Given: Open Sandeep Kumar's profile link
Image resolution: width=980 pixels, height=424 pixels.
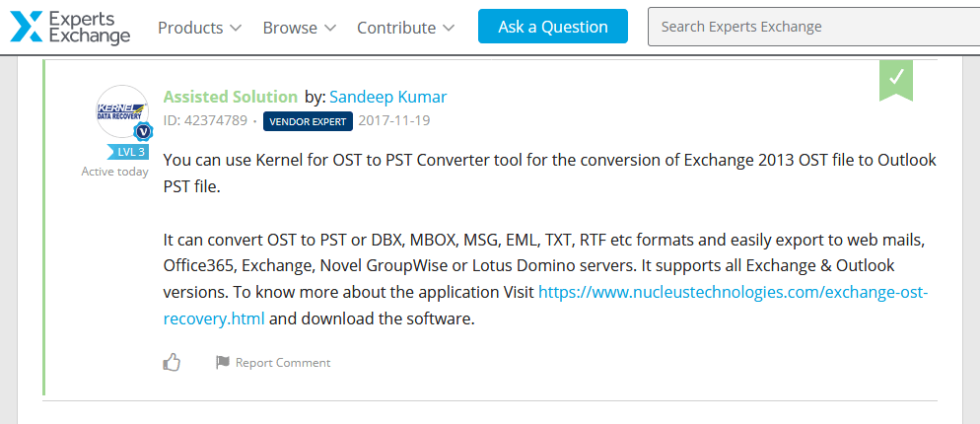Looking at the screenshot, I should coord(388,97).
